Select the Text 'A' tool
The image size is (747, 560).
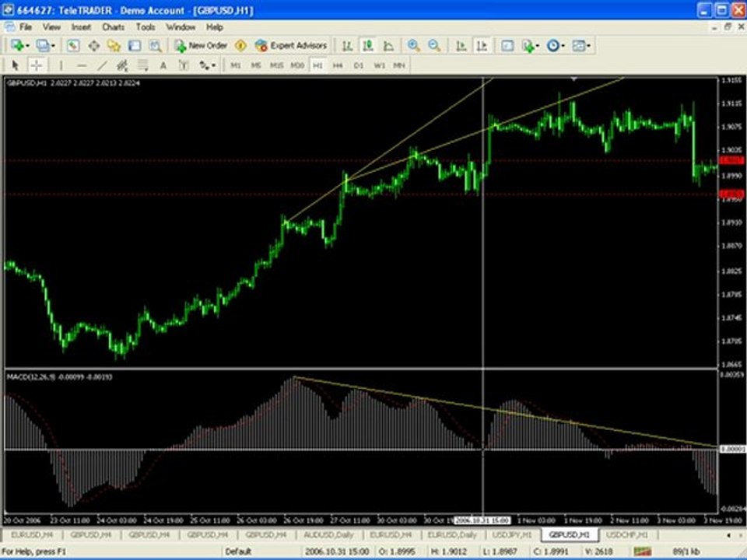(x=163, y=65)
